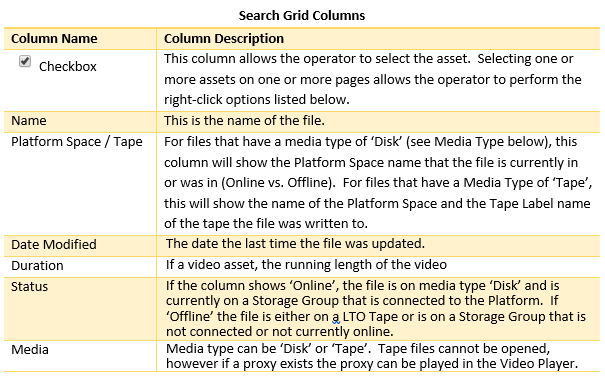This screenshot has height=378, width=605.
Task: Select the 'Column Description' header cell
Action: coord(378,39)
